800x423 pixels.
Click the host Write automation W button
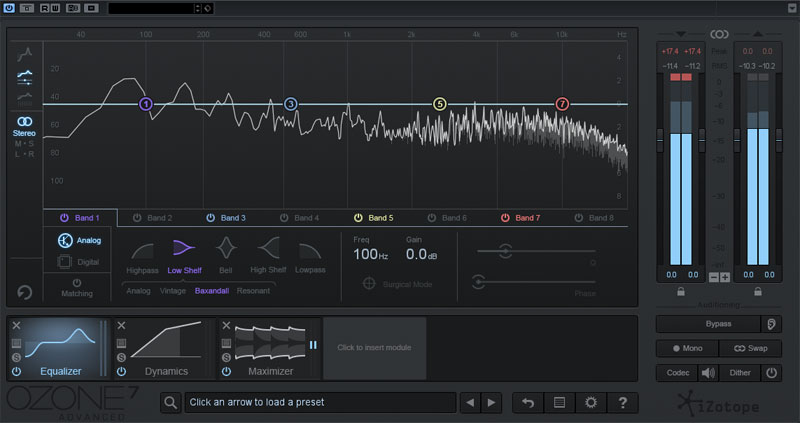pyautogui.click(x=55, y=8)
